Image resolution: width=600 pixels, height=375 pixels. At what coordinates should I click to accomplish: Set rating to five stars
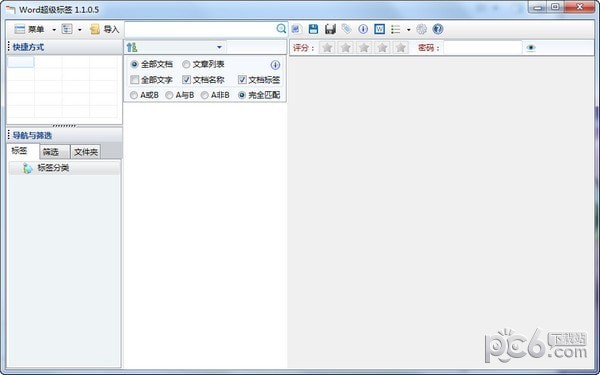pos(401,47)
